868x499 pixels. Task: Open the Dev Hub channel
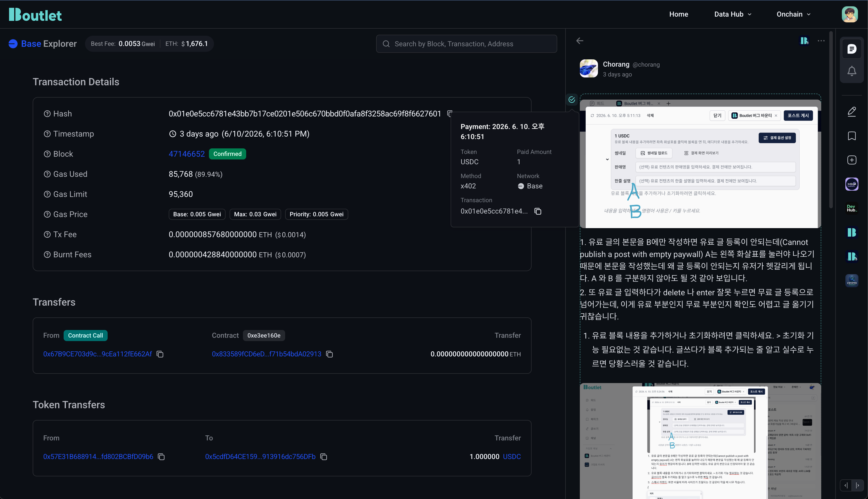[x=852, y=208]
